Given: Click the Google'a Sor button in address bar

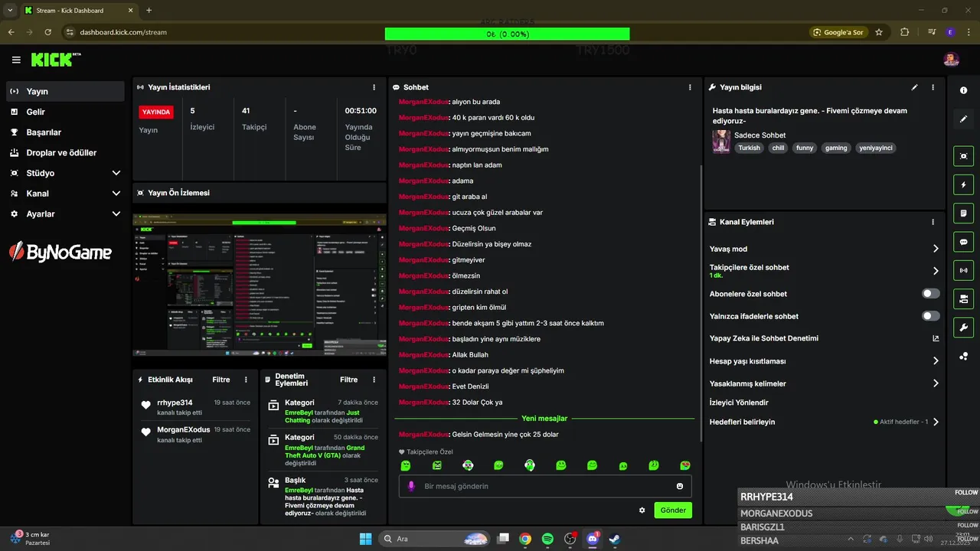Looking at the screenshot, I should (838, 32).
